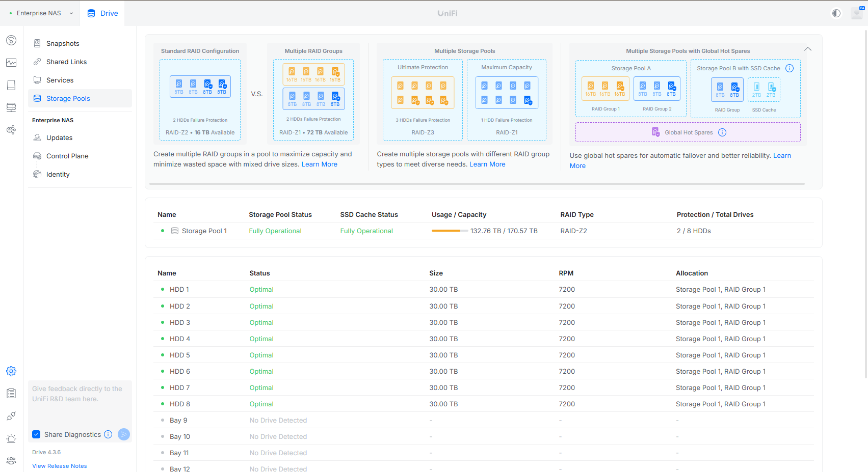Image resolution: width=868 pixels, height=472 pixels.
Task: Toggle Share Diagnostics checkbox
Action: pyautogui.click(x=36, y=434)
